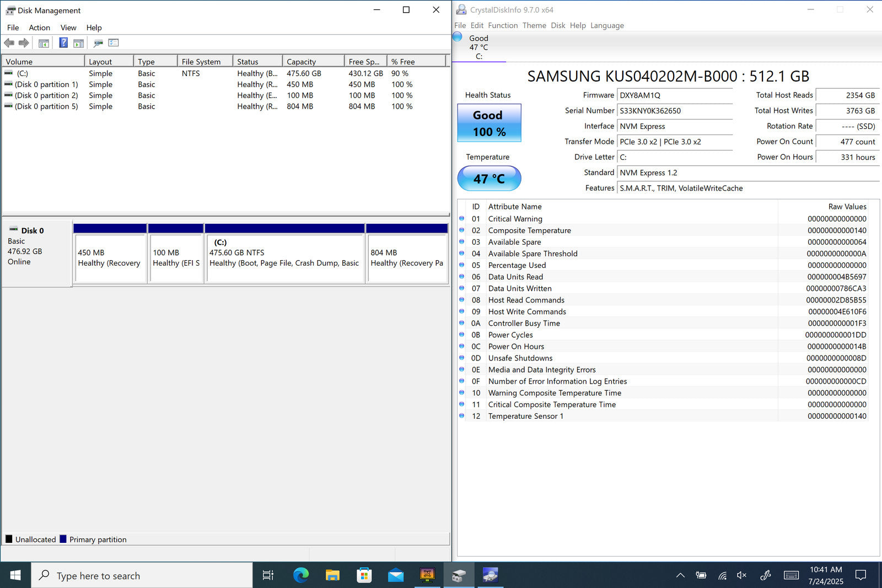This screenshot has width=882, height=588.
Task: Click the % Free column header
Action: 416,61
